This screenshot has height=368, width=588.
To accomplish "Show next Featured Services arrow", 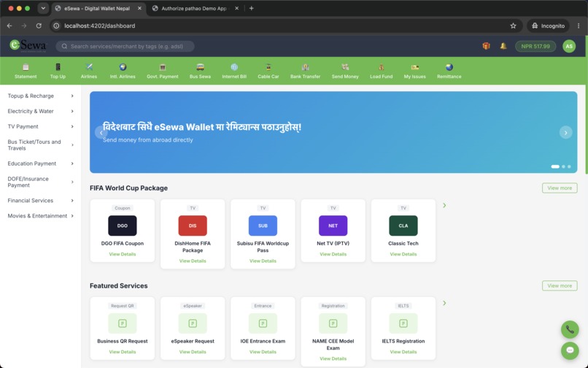I will (x=444, y=303).
